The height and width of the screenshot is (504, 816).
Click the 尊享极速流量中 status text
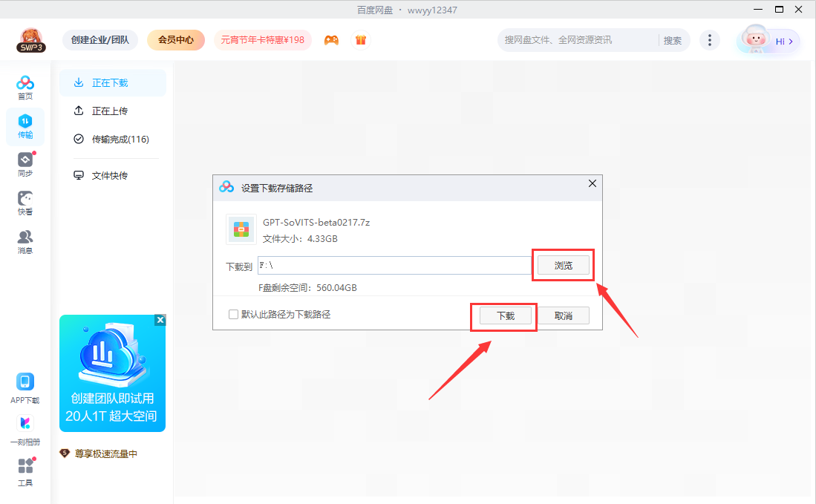(105, 454)
